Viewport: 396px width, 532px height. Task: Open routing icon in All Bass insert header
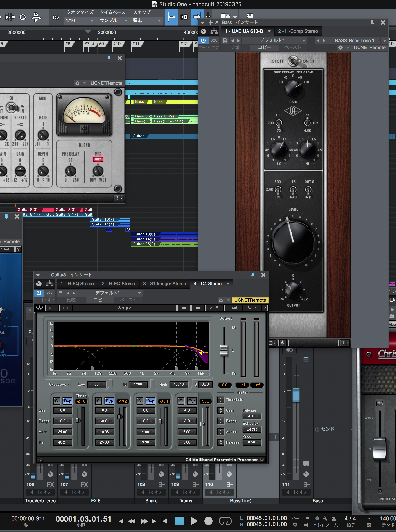click(214, 31)
